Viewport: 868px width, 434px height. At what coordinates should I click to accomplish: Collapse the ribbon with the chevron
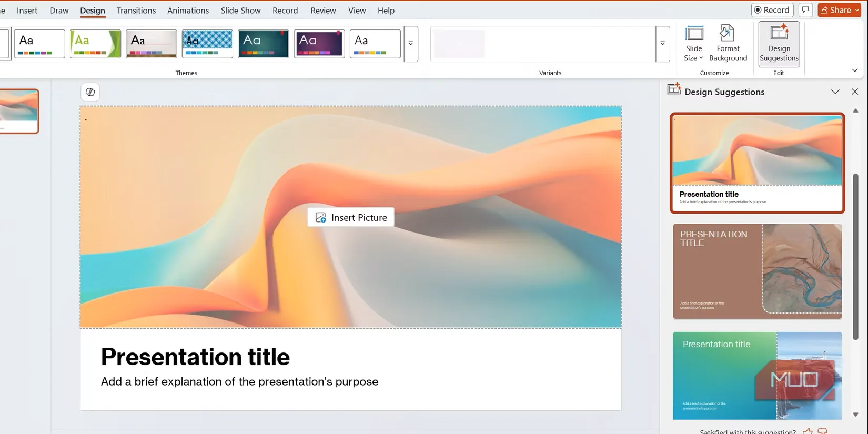[x=854, y=70]
